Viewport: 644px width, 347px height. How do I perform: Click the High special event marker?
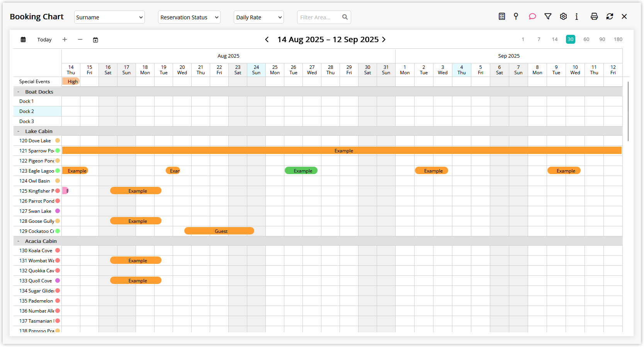[x=71, y=81]
